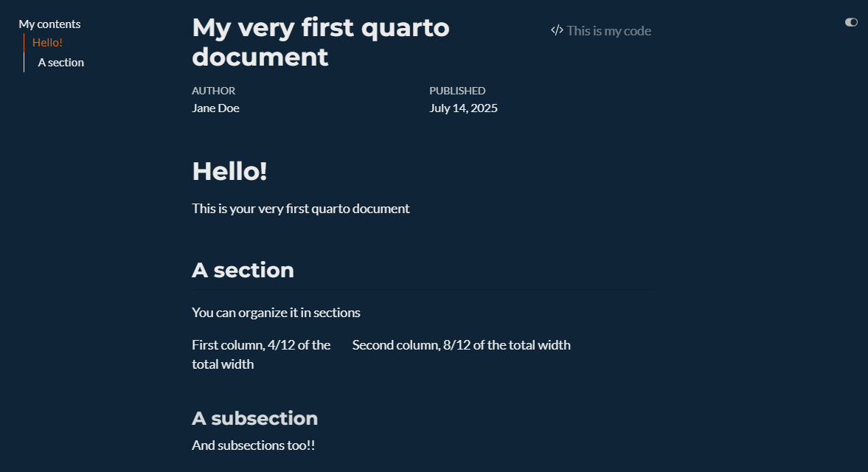Screen dimensions: 868x472
Task: Toggle dark mode switch in top corner
Action: (x=851, y=22)
